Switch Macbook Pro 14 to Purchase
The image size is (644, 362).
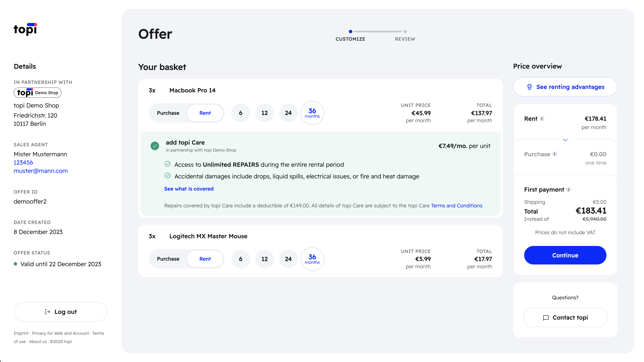click(168, 113)
